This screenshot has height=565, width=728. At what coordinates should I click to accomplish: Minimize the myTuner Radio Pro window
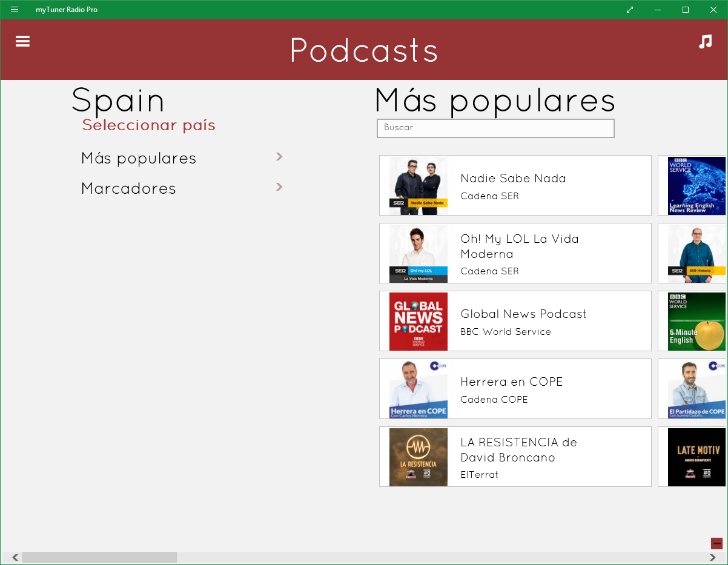tap(658, 10)
